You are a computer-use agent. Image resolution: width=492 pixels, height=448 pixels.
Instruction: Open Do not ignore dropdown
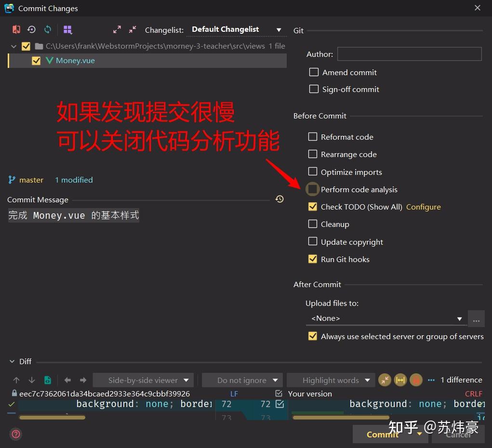point(242,380)
